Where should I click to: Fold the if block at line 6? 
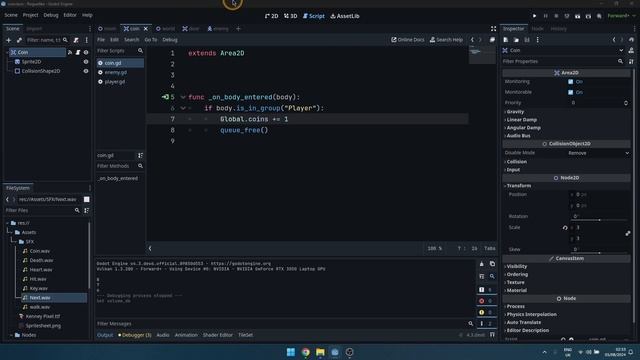pyautogui.click(x=183, y=108)
